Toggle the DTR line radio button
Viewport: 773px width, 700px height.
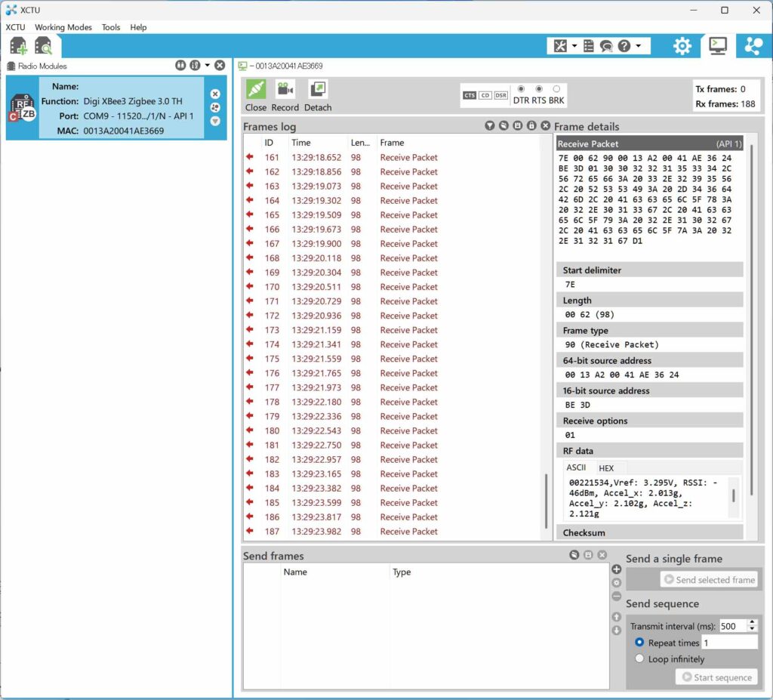click(521, 89)
